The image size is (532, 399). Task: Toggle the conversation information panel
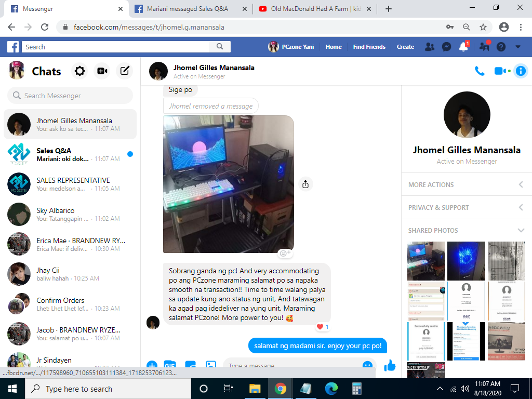tap(520, 71)
